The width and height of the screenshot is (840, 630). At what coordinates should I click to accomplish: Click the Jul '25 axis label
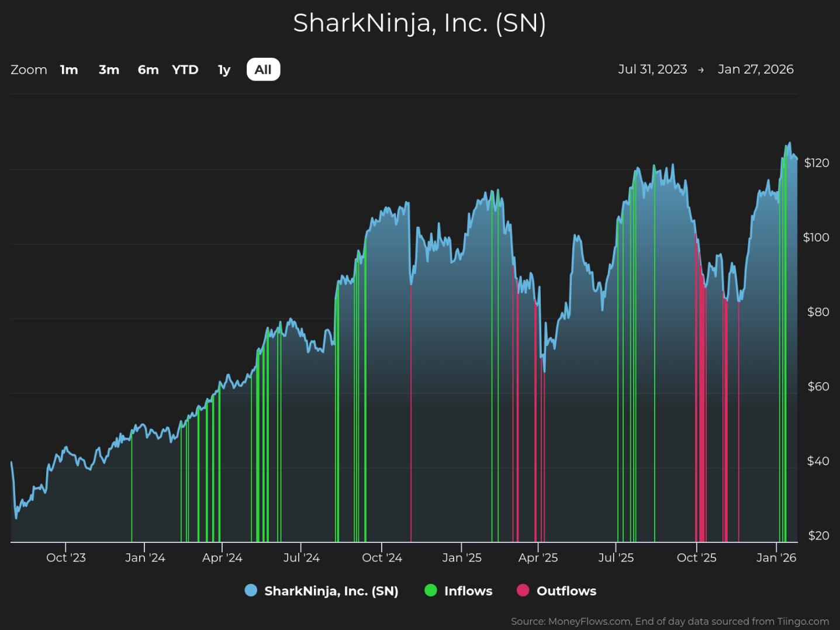click(616, 558)
